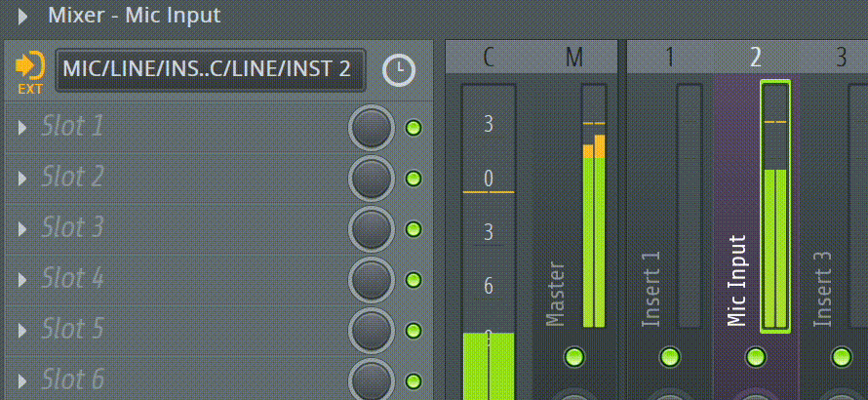868x400 pixels.
Task: Click the Master track peak meter
Action: tap(594, 206)
